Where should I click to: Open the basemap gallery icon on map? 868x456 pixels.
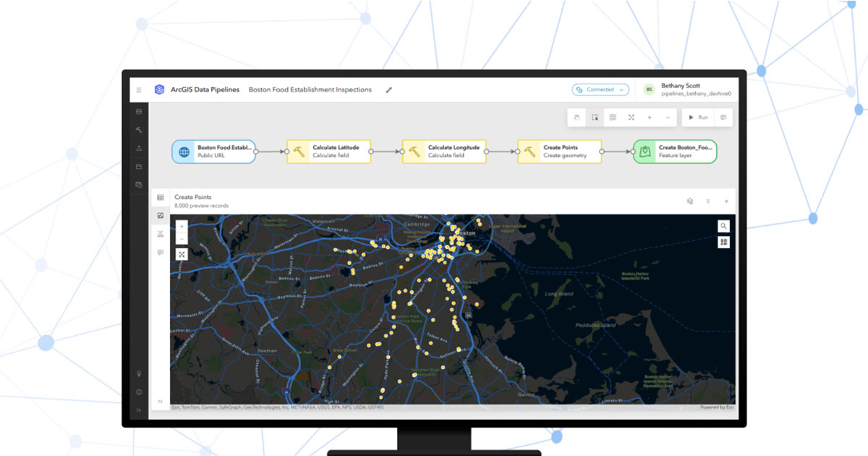pyautogui.click(x=723, y=242)
